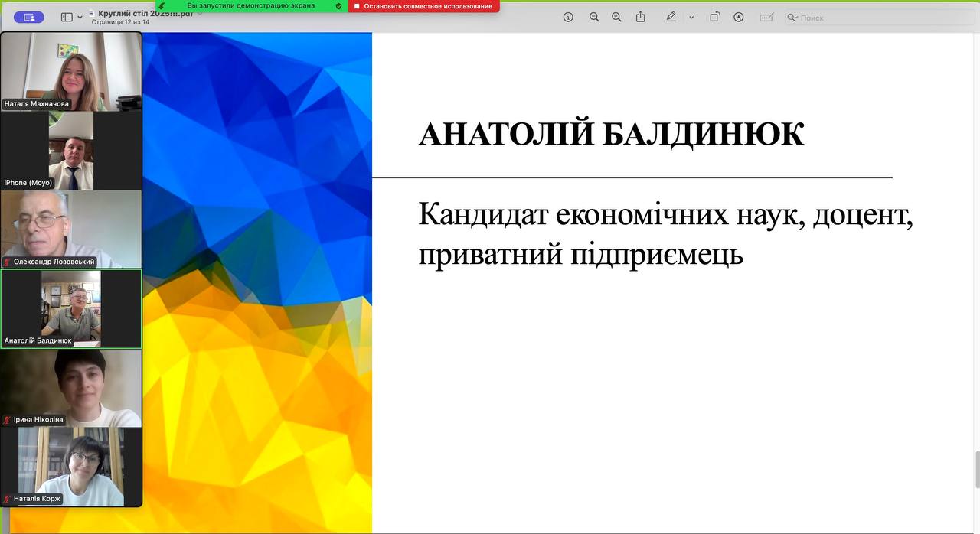Screen dimensions: 980x534
Task: Stop screen sharing with the red button
Action: 423,6
